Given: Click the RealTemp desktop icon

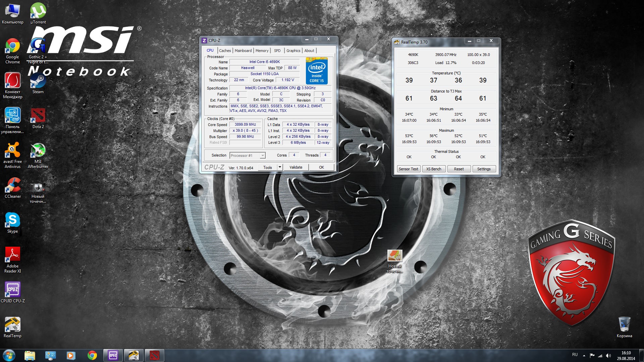Looking at the screenshot, I should tap(12, 325).
